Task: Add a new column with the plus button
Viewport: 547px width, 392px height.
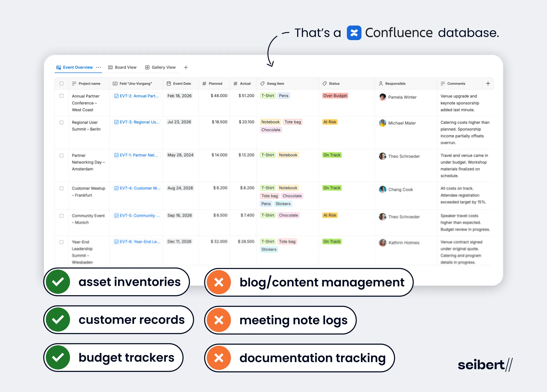Action: (x=488, y=83)
